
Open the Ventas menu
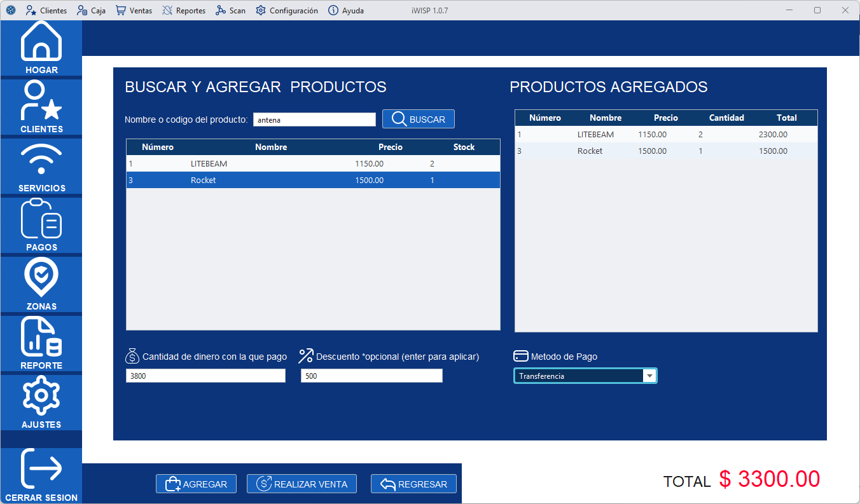tap(134, 10)
